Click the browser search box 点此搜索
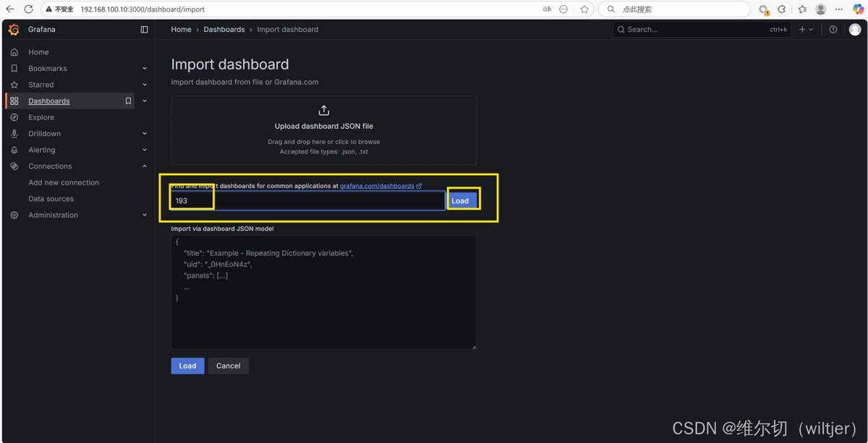 [675, 9]
